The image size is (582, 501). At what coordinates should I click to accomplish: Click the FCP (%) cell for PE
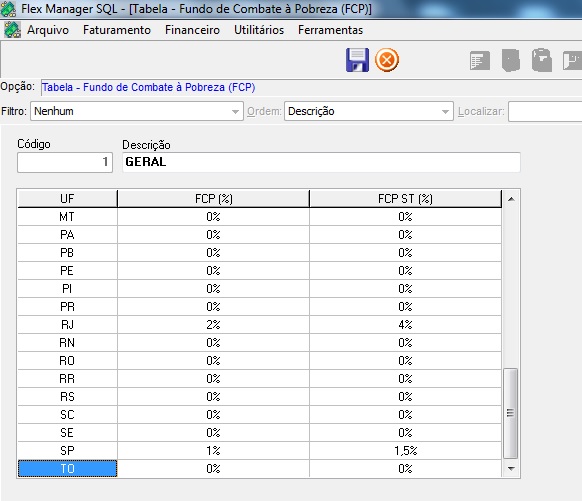(213, 271)
